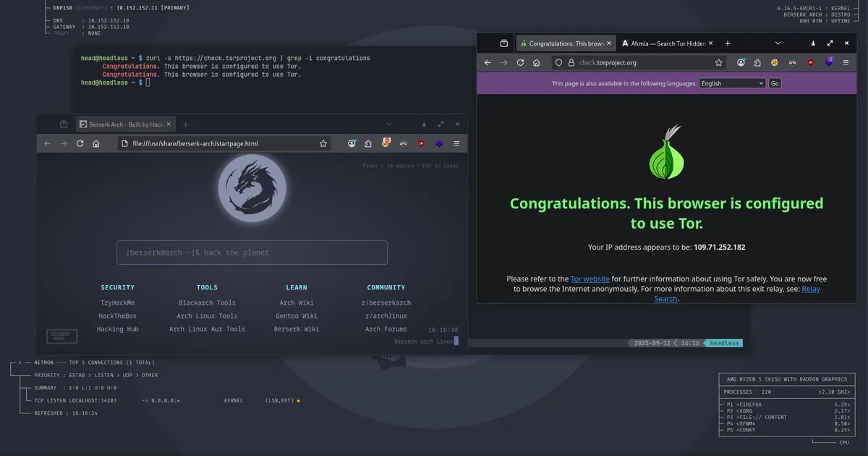The width and height of the screenshot is (868, 456).
Task: Open uBlock Origin in Tor window
Action: pyautogui.click(x=810, y=63)
